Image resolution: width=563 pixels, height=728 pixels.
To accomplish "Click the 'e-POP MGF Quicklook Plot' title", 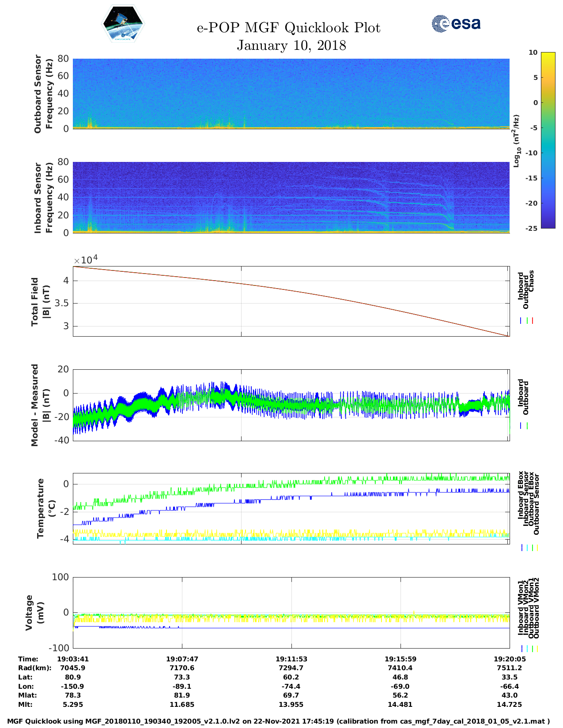I will coord(288,28).
